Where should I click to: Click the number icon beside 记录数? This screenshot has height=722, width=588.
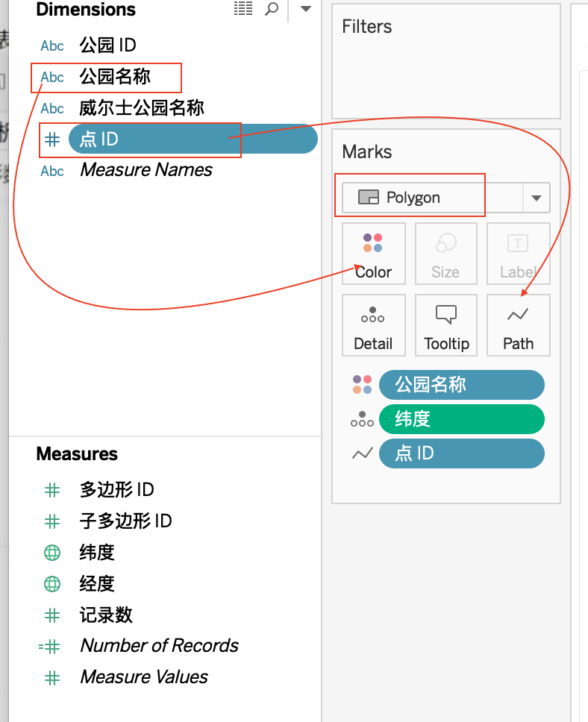52,615
